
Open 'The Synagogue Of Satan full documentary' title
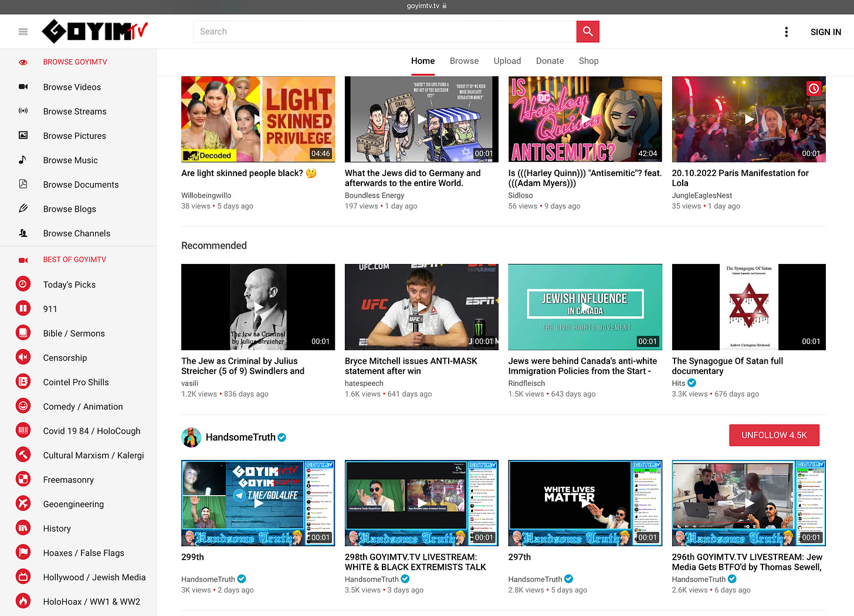(727, 366)
